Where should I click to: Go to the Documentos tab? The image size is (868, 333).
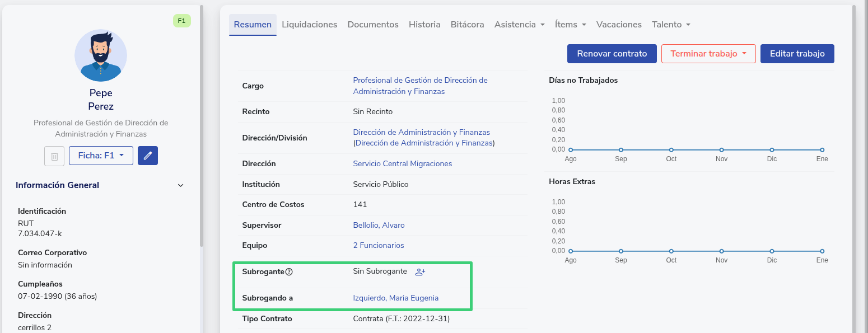(x=373, y=25)
